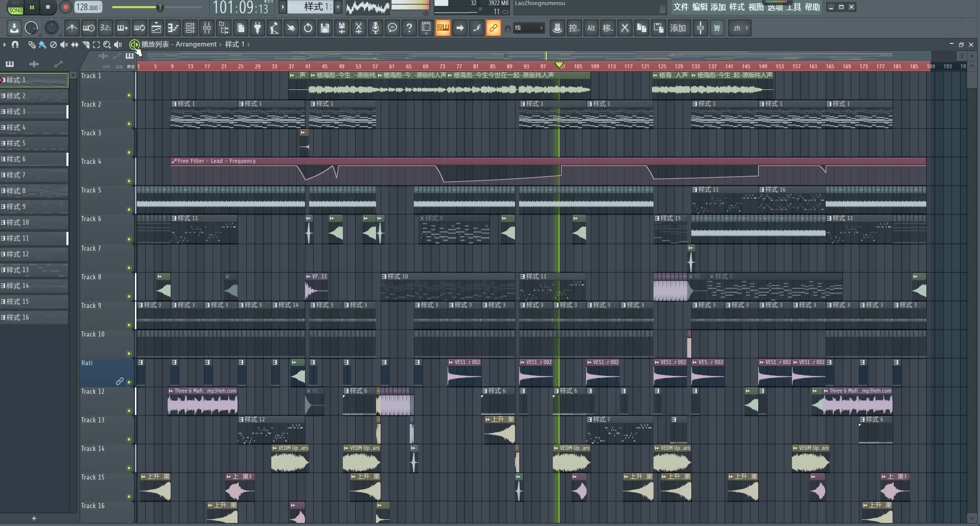Enable wait for input before recording
The width and height of the screenshot is (980, 526).
click(x=88, y=28)
